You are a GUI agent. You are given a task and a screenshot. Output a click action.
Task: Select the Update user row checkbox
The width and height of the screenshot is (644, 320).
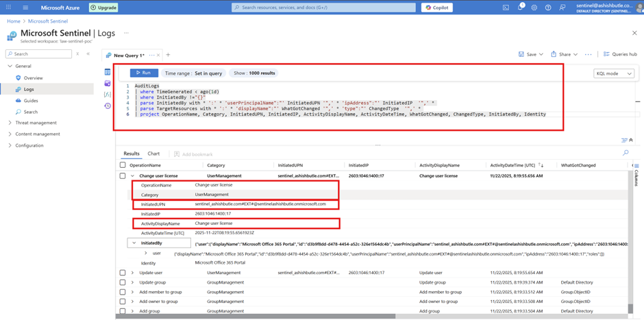[123, 273]
